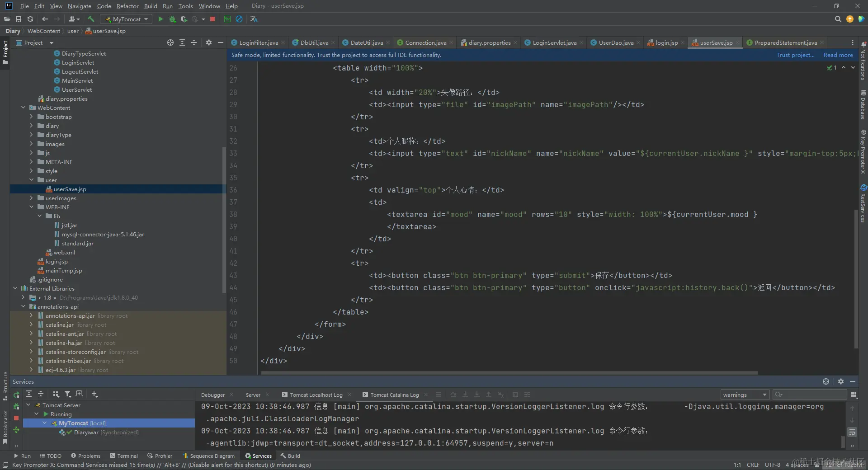868x470 pixels.
Task: Run MyTomcat with the green play button
Action: (x=160, y=19)
